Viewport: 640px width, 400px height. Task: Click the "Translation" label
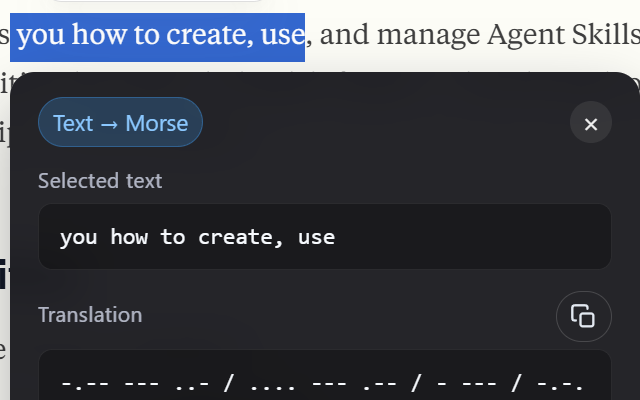click(x=90, y=315)
